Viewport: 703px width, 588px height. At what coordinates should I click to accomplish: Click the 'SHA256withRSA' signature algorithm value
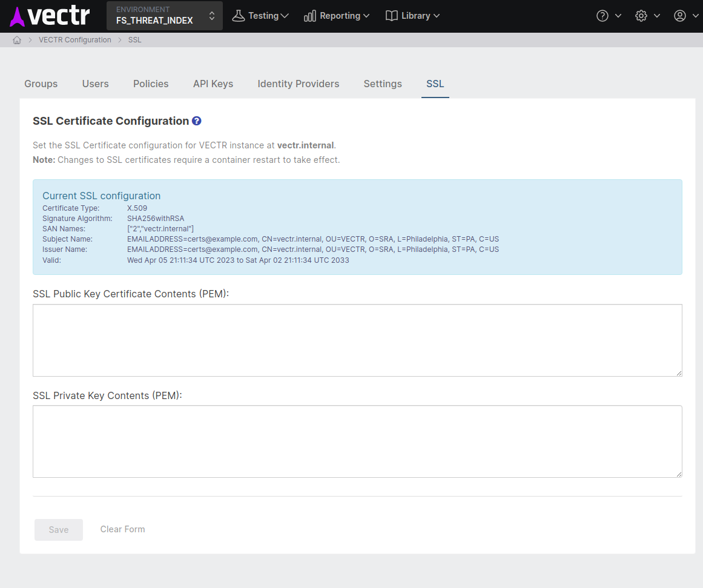tap(156, 219)
